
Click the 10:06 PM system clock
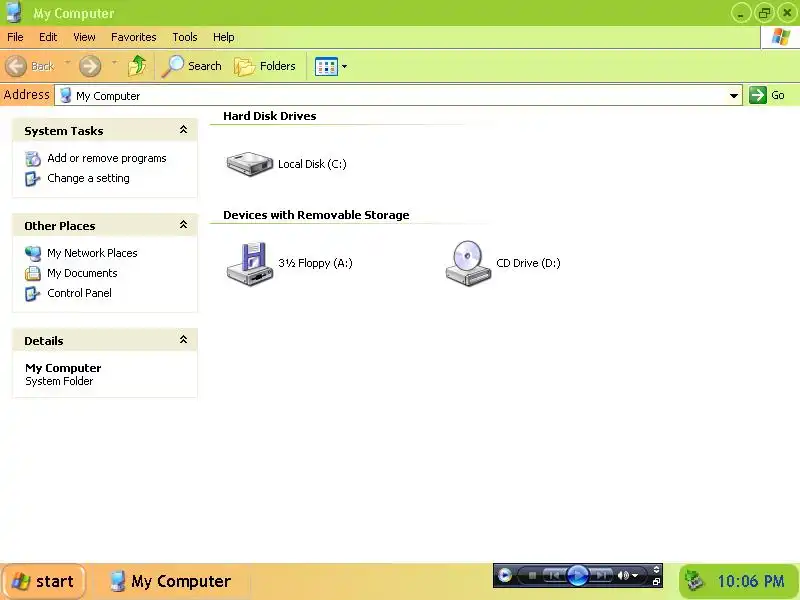click(x=751, y=581)
